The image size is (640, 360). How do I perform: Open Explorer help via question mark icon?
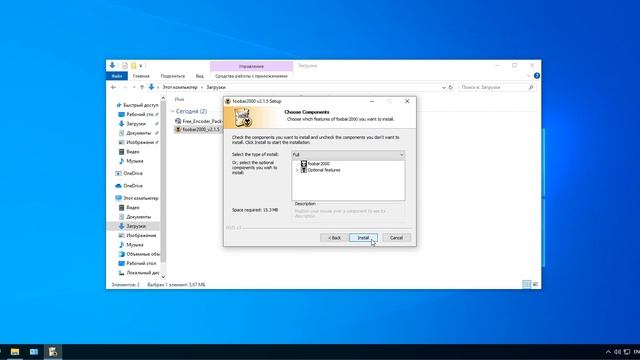click(x=537, y=76)
